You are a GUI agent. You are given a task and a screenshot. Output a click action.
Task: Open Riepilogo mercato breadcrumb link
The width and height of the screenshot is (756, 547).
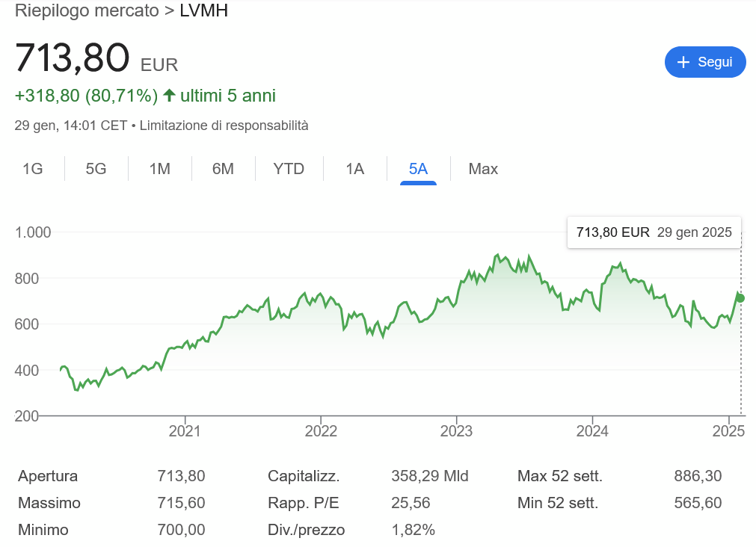tap(87, 10)
